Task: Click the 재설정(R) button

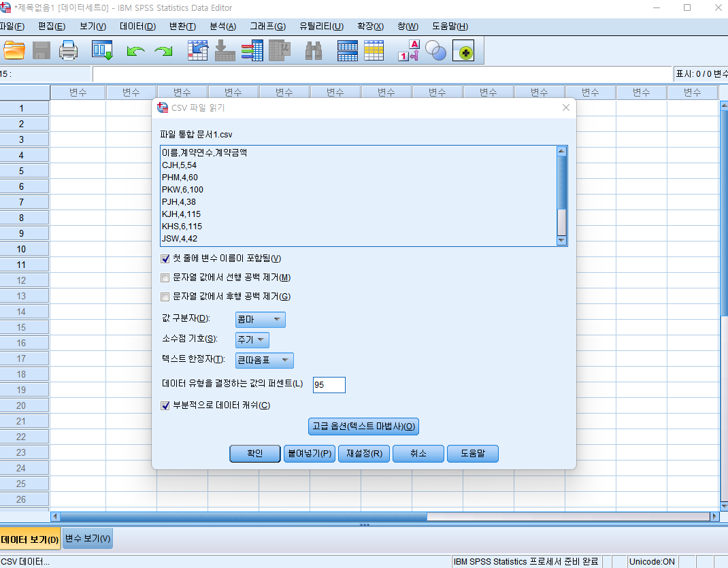Action: tap(364, 453)
